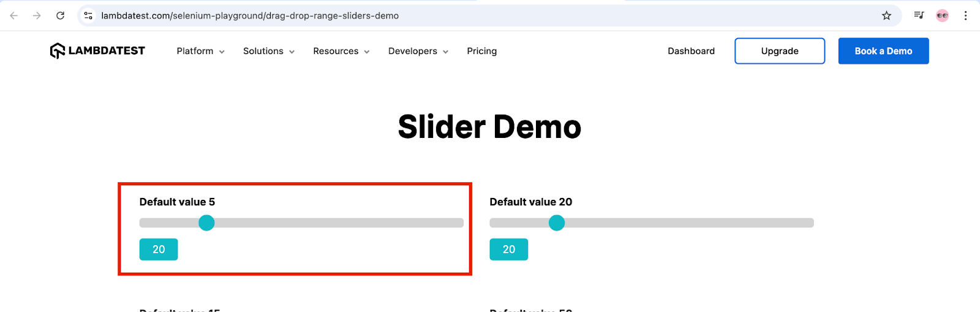
Task: Click the Default value 20 slider handle
Action: 557,223
